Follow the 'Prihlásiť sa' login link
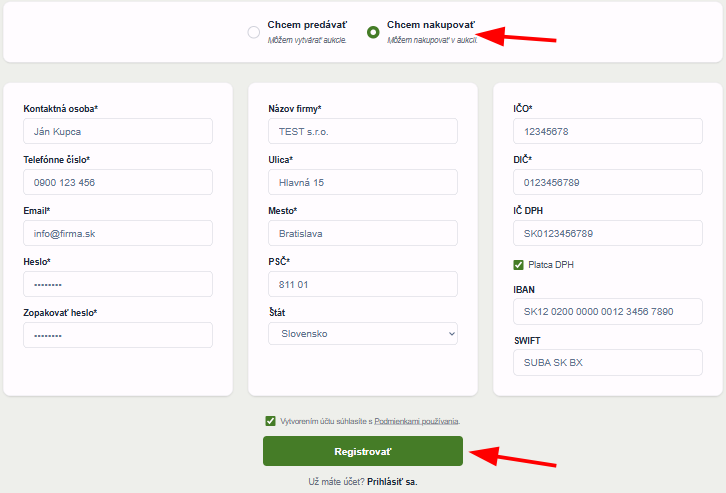Image resolution: width=726 pixels, height=493 pixels. click(x=391, y=481)
